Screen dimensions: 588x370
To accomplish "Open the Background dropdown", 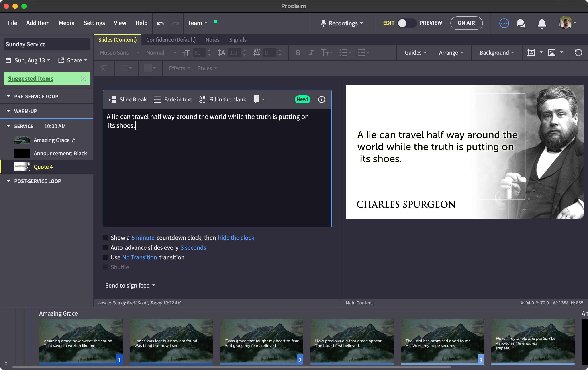I will click(x=496, y=53).
